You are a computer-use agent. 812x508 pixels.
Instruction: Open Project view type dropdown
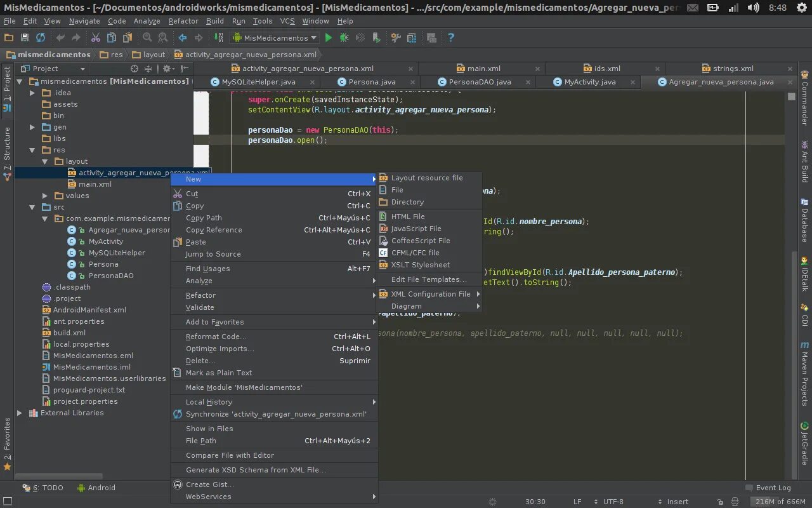pyautogui.click(x=53, y=69)
